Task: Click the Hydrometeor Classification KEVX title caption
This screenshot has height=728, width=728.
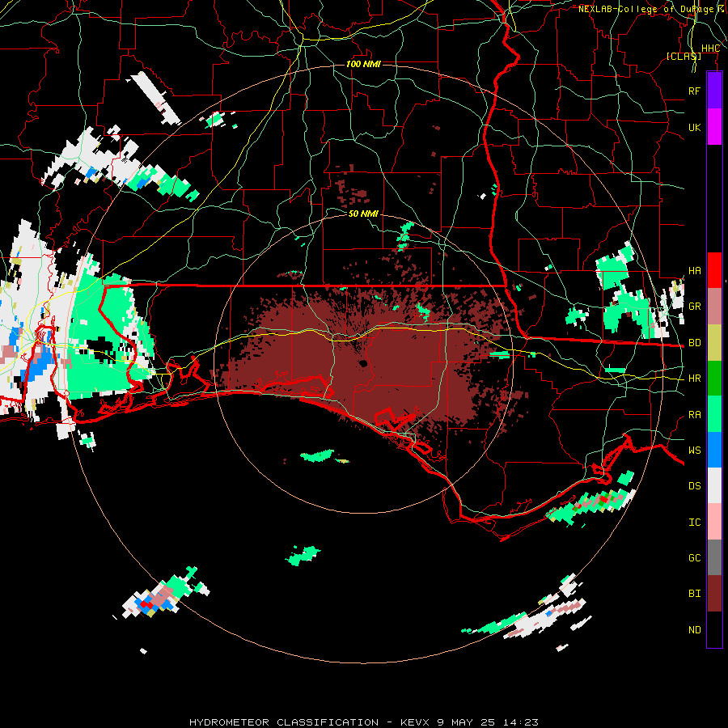Action: pyautogui.click(x=363, y=722)
